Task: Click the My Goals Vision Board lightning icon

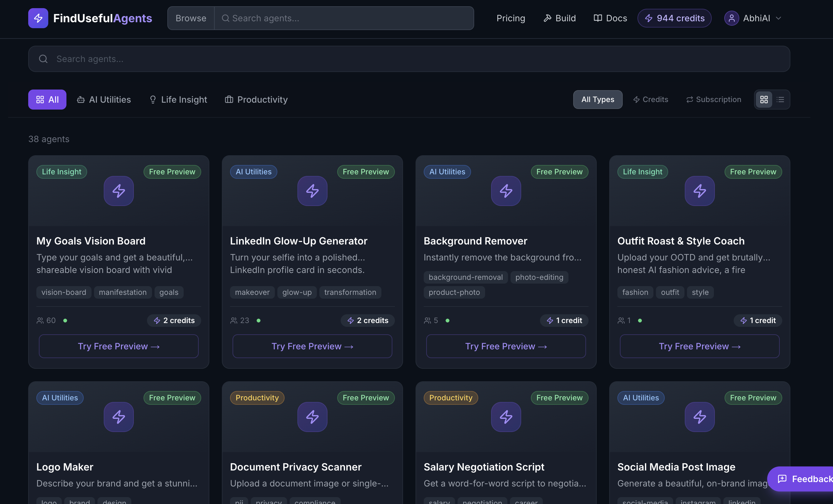Action: point(119,191)
